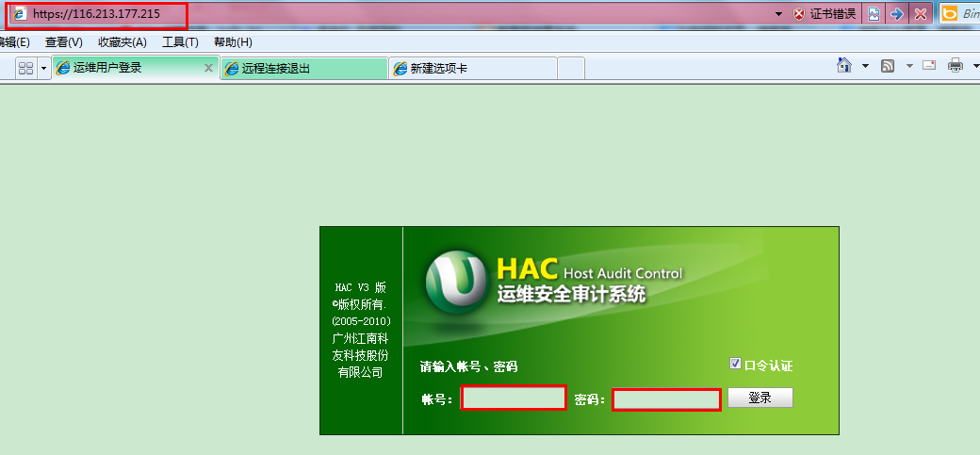
Task: Close the 运维用户登录 tab
Action: coord(209,68)
